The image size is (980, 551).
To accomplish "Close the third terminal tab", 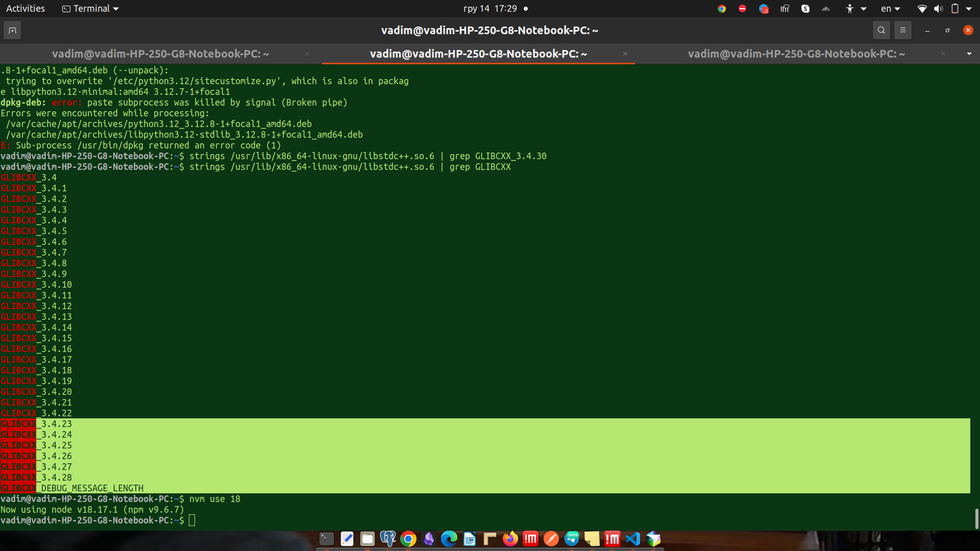I will [x=943, y=54].
